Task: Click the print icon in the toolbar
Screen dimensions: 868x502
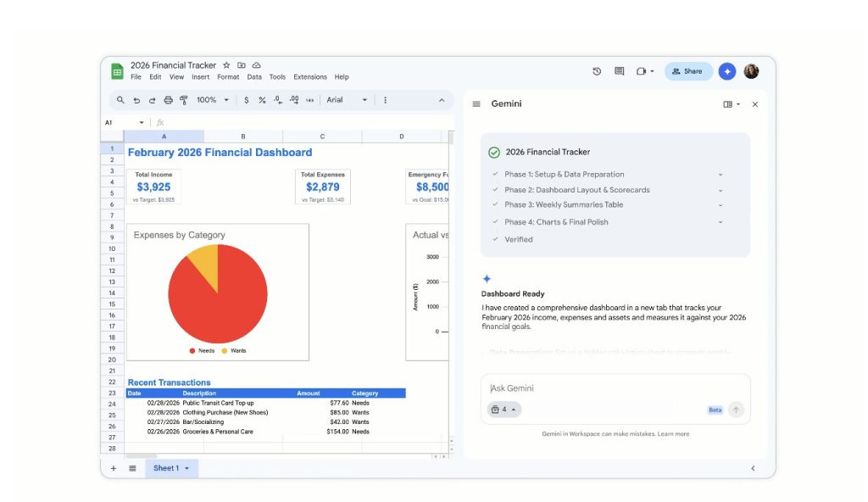Action: click(168, 100)
